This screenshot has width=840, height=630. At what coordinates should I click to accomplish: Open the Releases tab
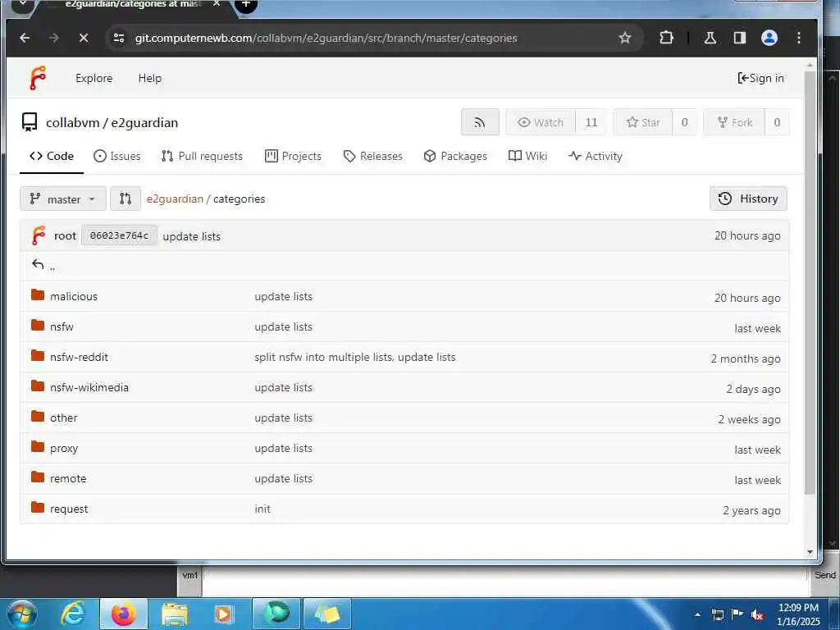pos(373,157)
